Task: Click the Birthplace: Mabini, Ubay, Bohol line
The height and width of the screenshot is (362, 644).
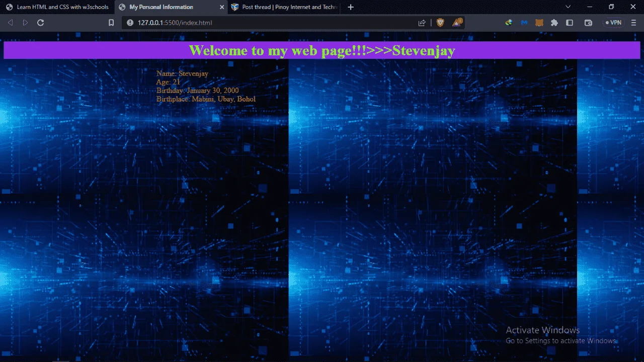Action: point(206,99)
